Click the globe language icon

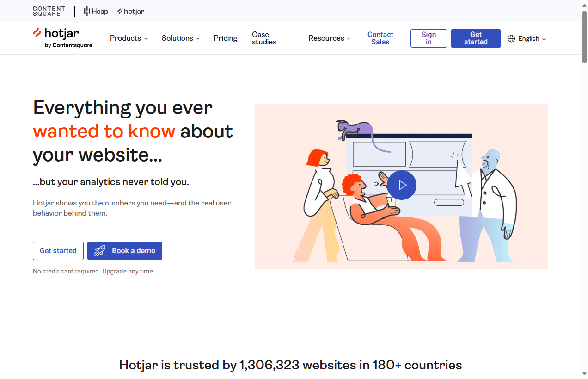tap(512, 38)
